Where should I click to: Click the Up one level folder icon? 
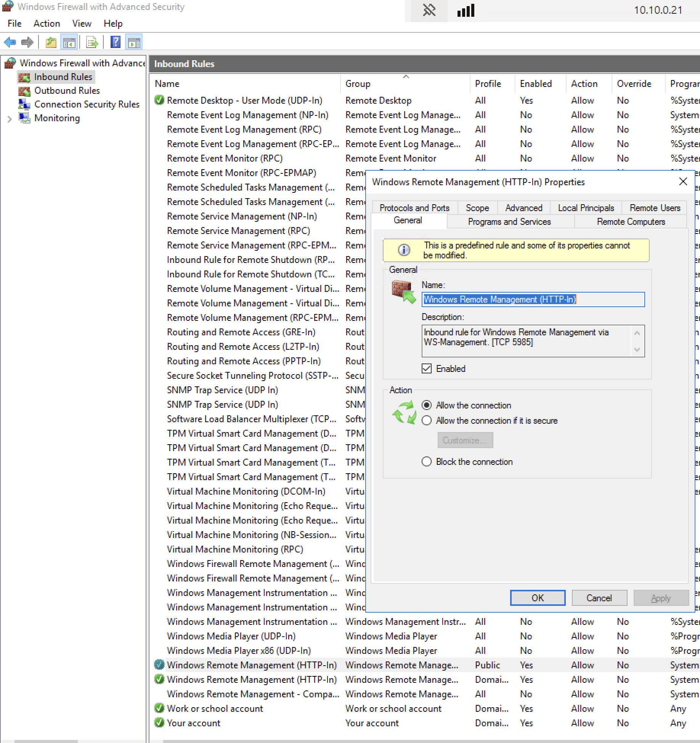coord(51,42)
